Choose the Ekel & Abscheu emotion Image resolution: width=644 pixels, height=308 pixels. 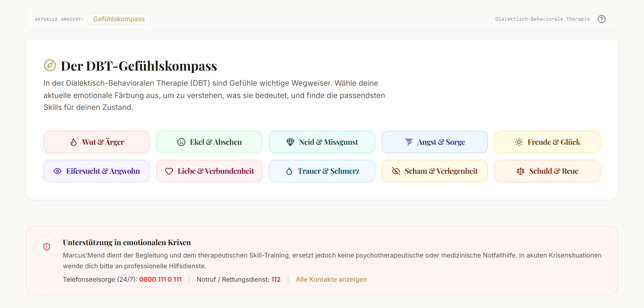point(209,142)
